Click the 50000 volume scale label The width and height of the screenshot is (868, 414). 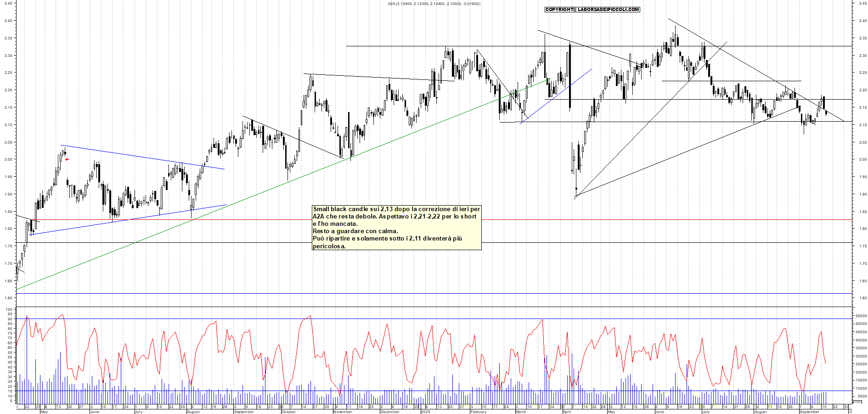tap(861, 324)
